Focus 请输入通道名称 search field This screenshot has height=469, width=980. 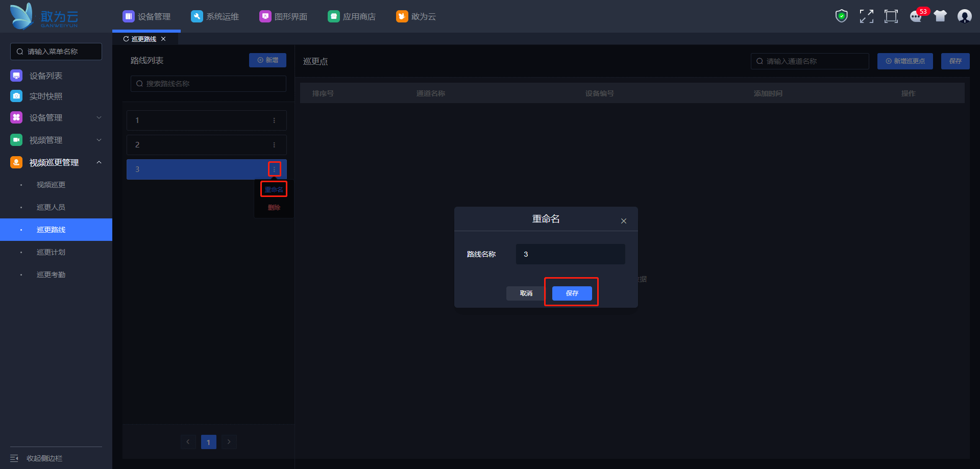pos(810,61)
